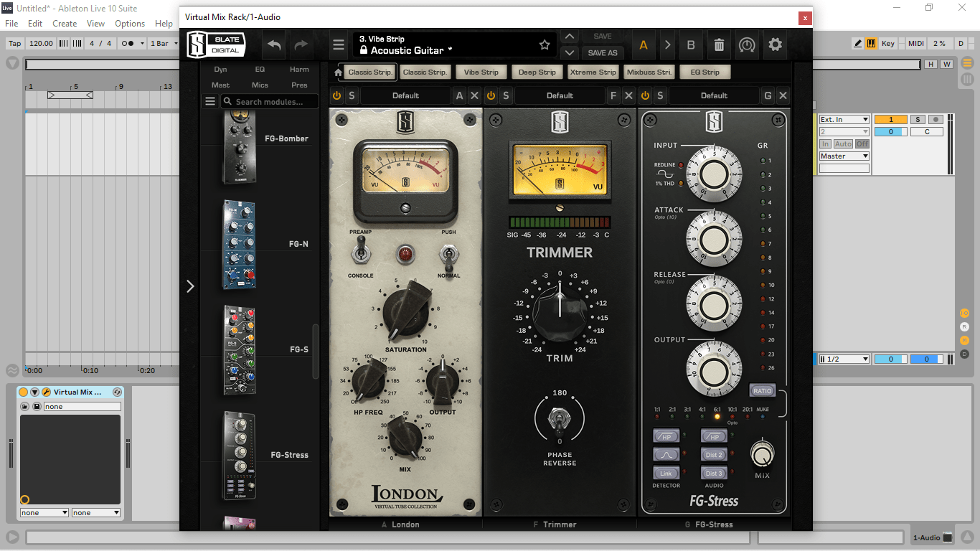Image resolution: width=980 pixels, height=551 pixels.
Task: Open module list view menu icon
Action: (210, 101)
